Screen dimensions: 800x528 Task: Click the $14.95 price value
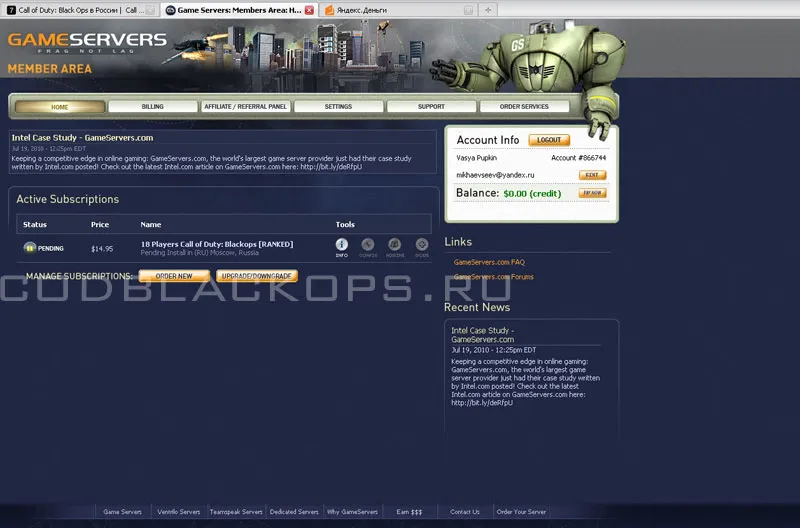[x=102, y=249]
